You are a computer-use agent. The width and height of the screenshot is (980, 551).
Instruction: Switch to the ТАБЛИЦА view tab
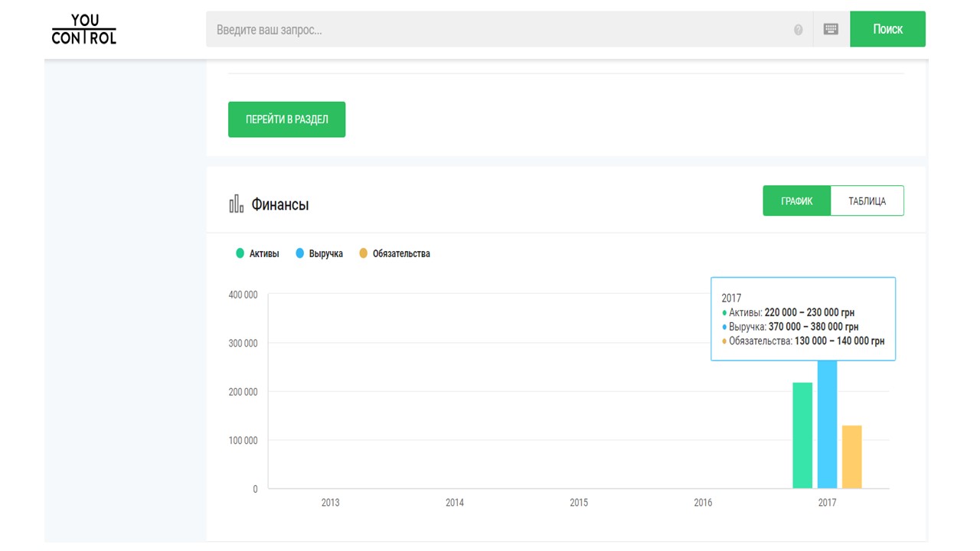point(867,201)
